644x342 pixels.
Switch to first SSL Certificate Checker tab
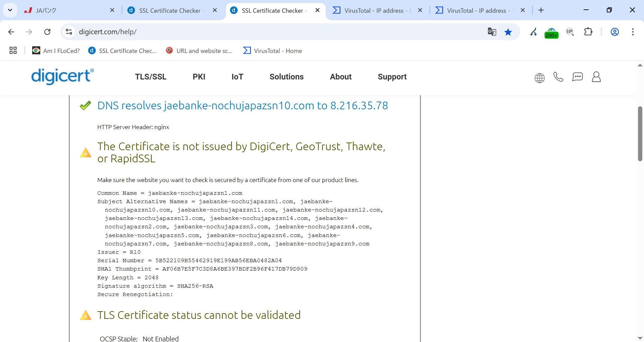166,10
